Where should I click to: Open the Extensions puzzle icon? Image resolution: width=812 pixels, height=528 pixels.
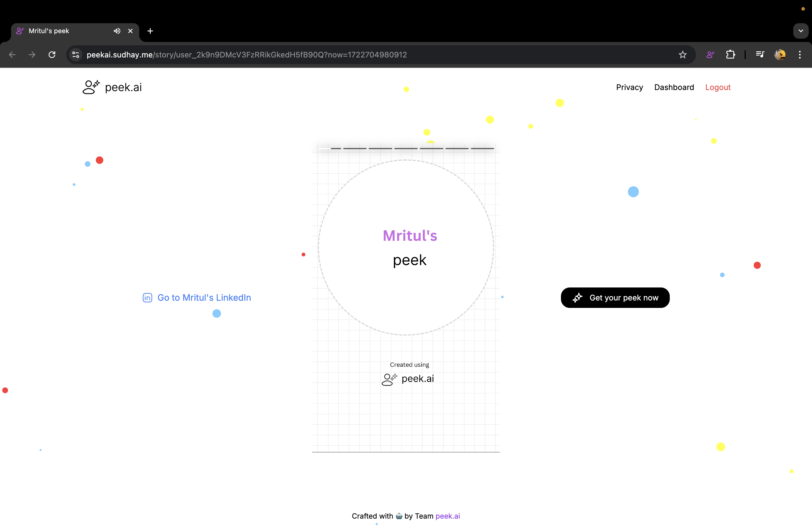[x=730, y=55]
